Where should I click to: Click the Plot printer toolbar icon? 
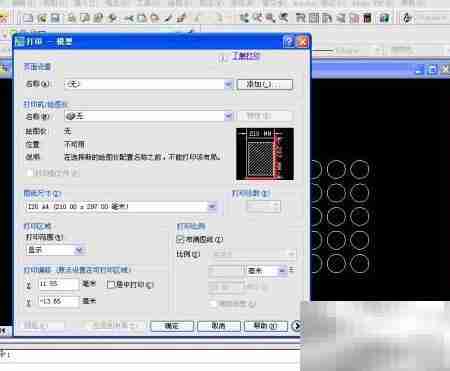[x=71, y=17]
